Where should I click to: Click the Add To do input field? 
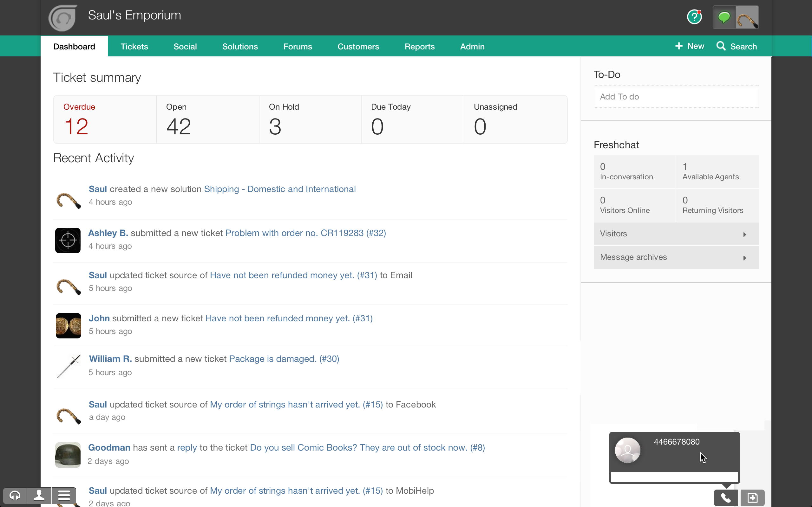coord(676,97)
